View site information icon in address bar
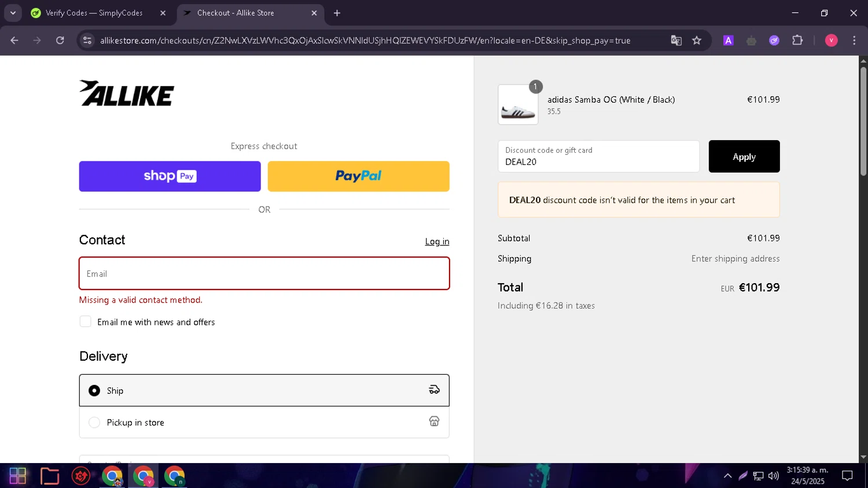 pos(87,41)
